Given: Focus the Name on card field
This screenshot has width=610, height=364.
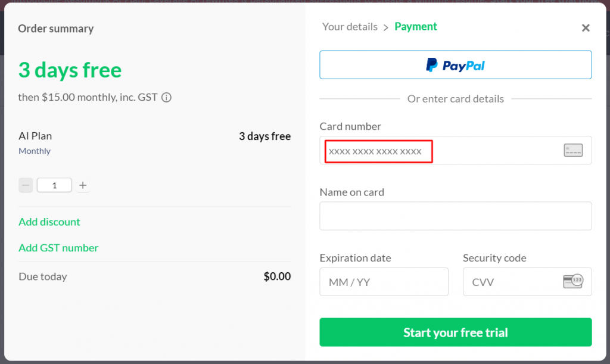Looking at the screenshot, I should point(456,216).
